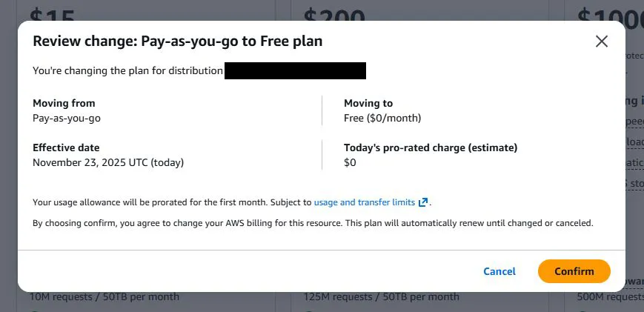
Task: Click the $200 plan price behind dialog
Action: (333, 13)
